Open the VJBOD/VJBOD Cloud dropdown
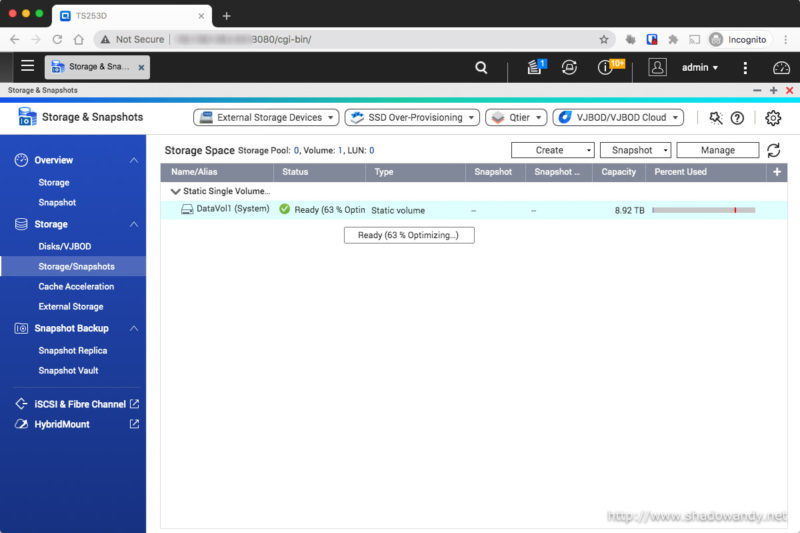 (x=617, y=117)
